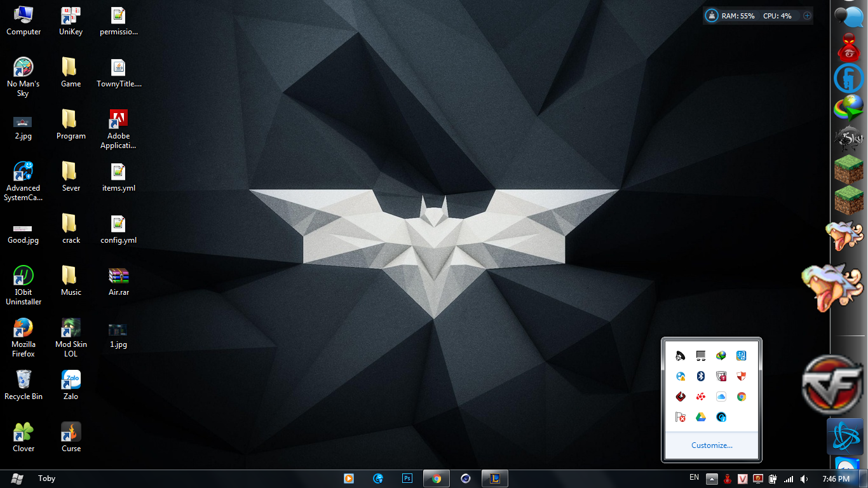Click the iCloud icon in tray popup
This screenshot has height=488, width=868.
point(721,396)
